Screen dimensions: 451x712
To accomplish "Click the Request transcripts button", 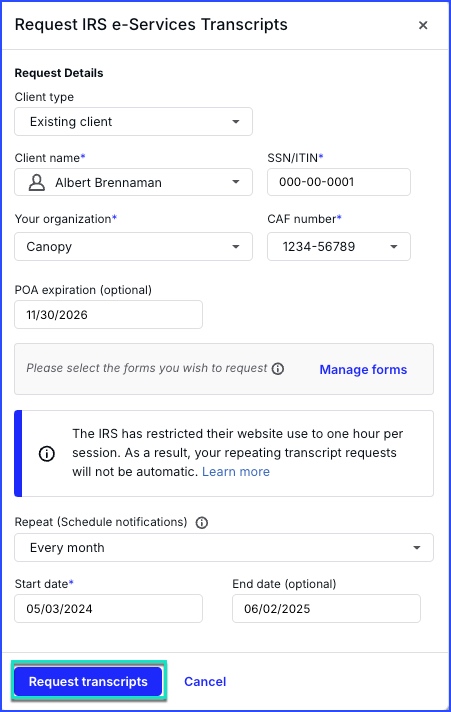I will [88, 682].
